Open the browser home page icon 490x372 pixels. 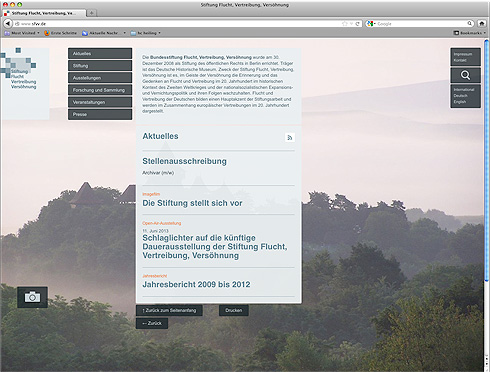click(x=481, y=23)
